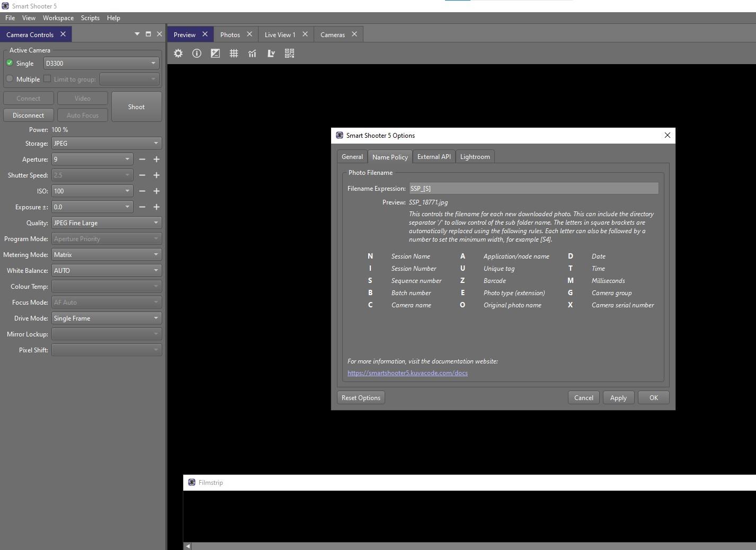The image size is (756, 550).
Task: Switch to the External API tab
Action: pos(434,157)
